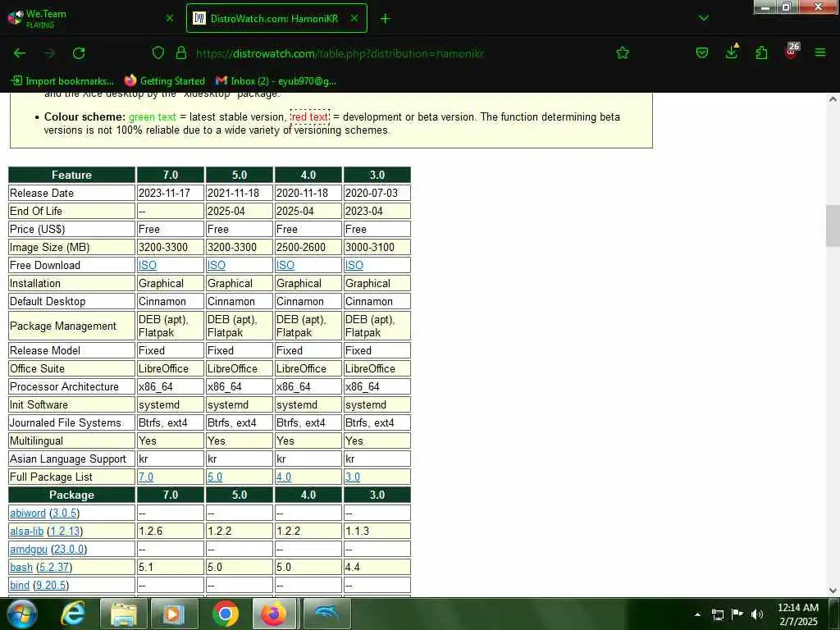Image resolution: width=840 pixels, height=630 pixels.
Task: Save page to Pocket
Action: pyautogui.click(x=702, y=52)
